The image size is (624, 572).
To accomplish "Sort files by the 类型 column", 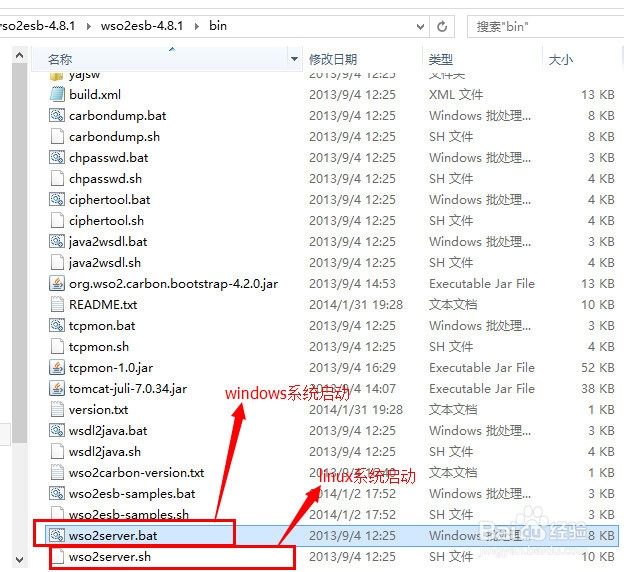I will (441, 59).
